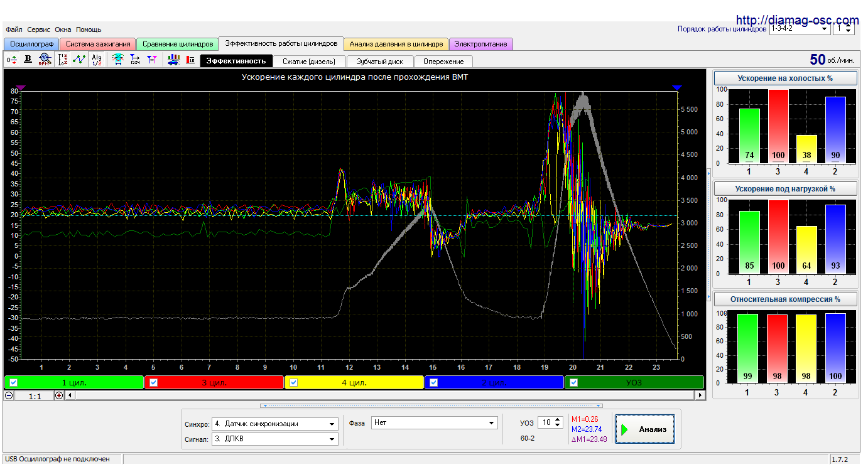
Task: Click the cyan waveform smoothing icon
Action: [117, 60]
